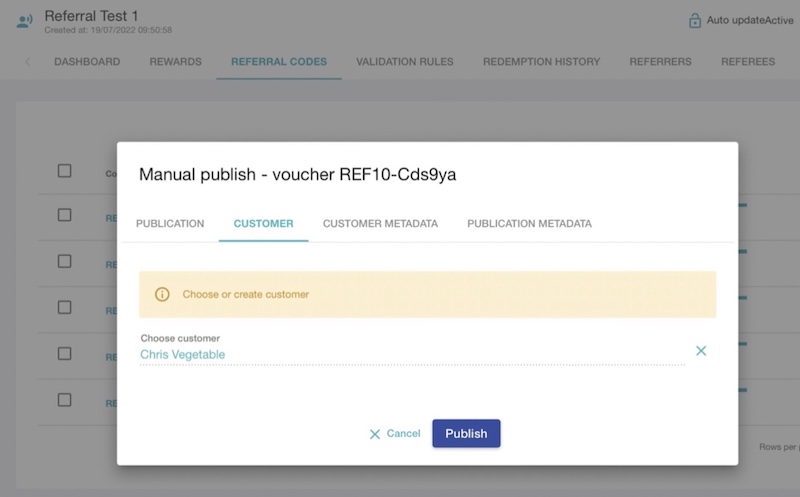This screenshot has width=800, height=497.
Task: Click the X icon next to Cancel
Action: (375, 434)
